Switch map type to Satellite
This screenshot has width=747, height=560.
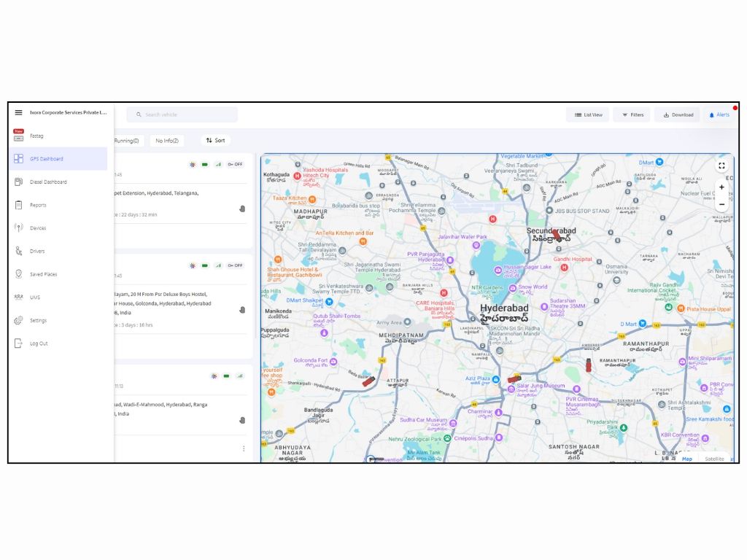point(713,459)
